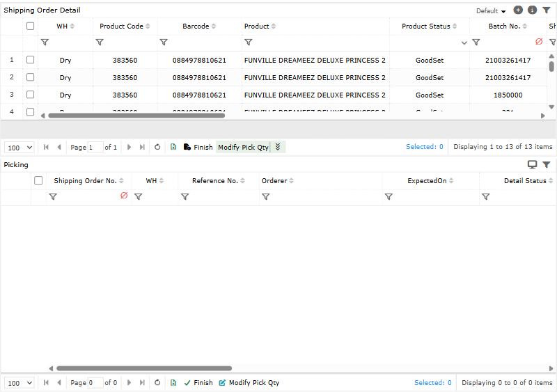This screenshot has height=392, width=557.
Task: Tick the checkbox for row 2
Action: coord(30,77)
